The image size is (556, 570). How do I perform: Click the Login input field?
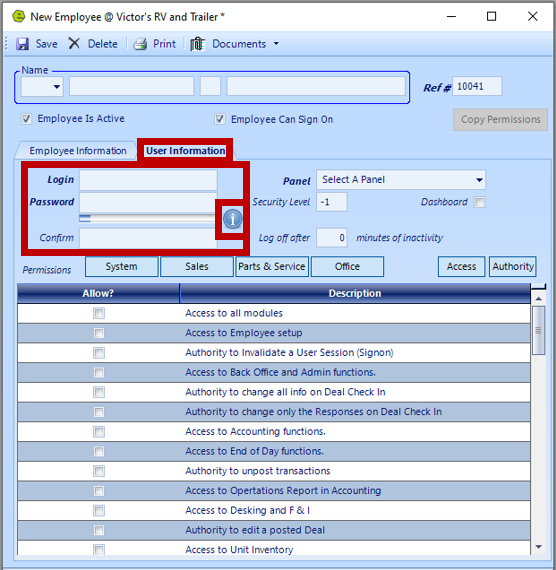148,180
